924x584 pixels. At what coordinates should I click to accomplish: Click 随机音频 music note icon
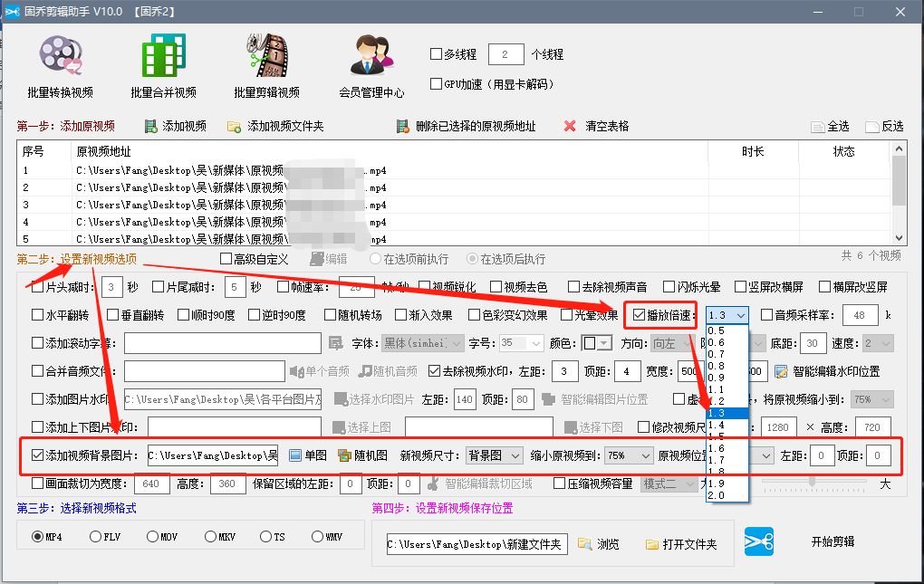[365, 371]
